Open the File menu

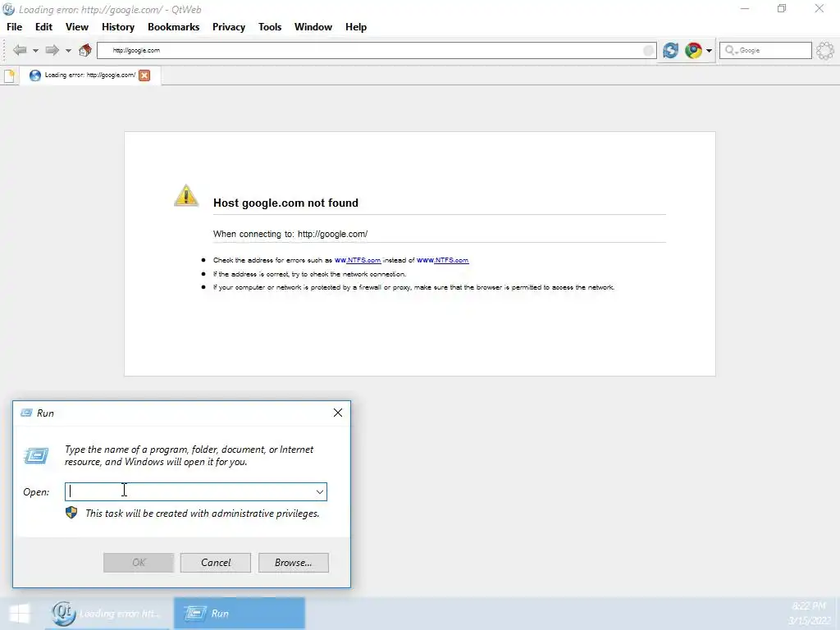(15, 27)
